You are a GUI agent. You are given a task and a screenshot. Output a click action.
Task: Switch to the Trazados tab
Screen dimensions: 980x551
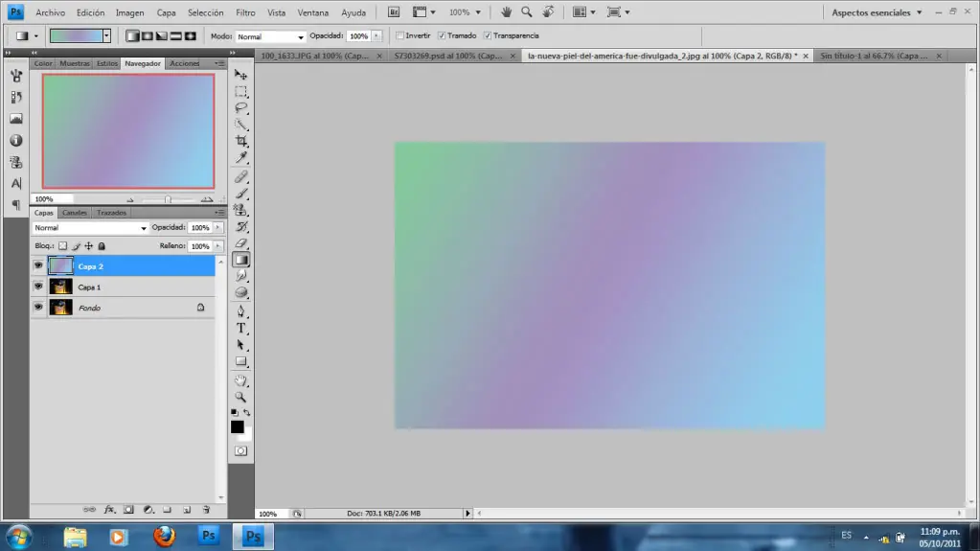click(x=111, y=213)
